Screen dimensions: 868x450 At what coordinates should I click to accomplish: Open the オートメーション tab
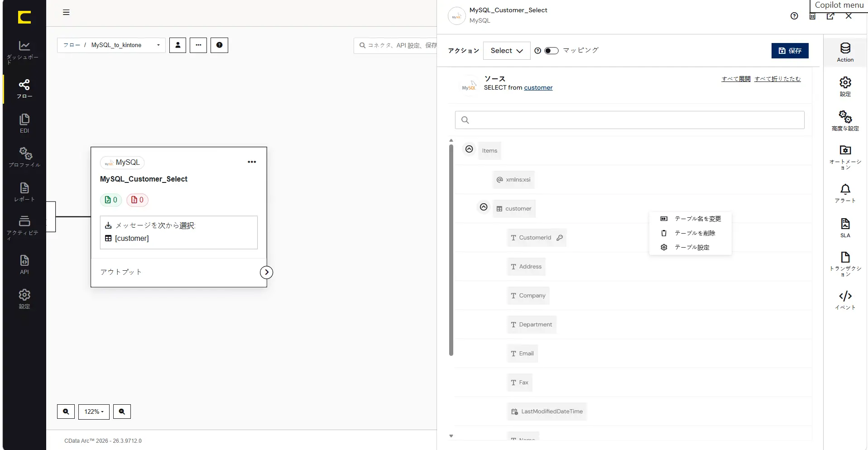point(845,158)
